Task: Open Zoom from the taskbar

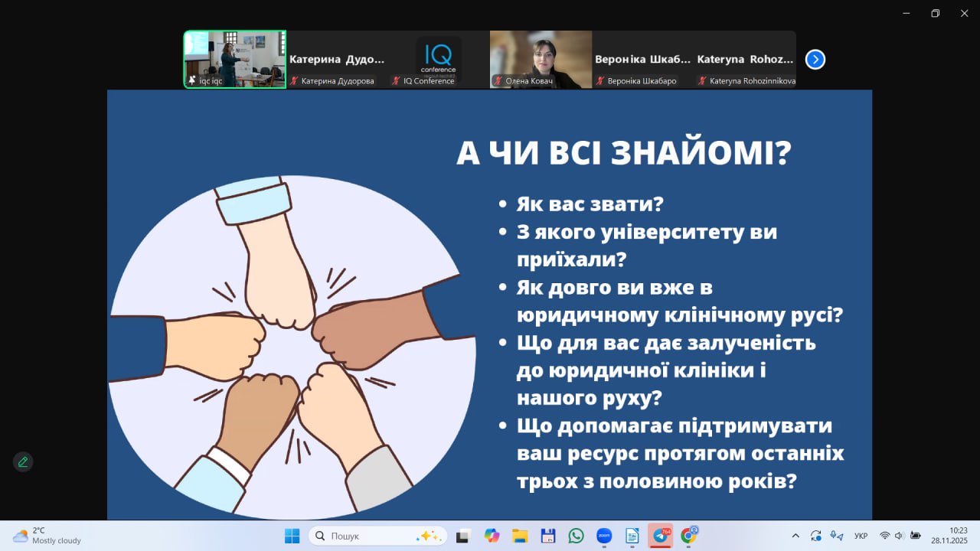Action: click(604, 536)
